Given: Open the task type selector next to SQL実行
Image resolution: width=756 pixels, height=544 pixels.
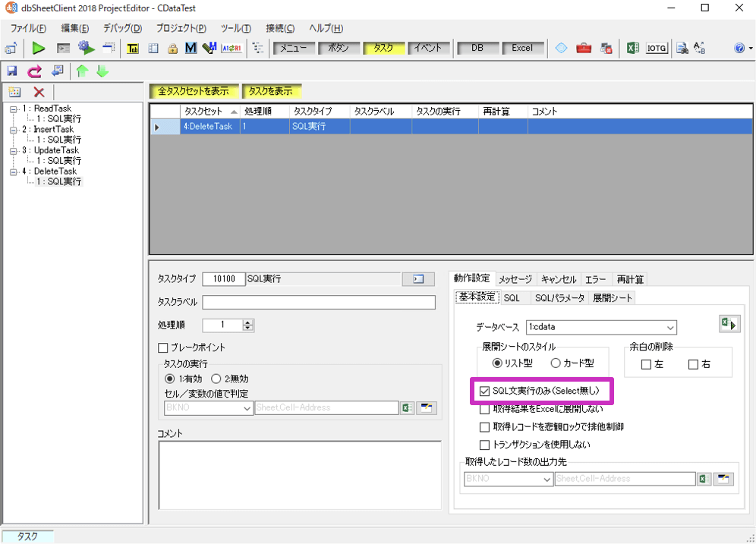Looking at the screenshot, I should pyautogui.click(x=418, y=279).
